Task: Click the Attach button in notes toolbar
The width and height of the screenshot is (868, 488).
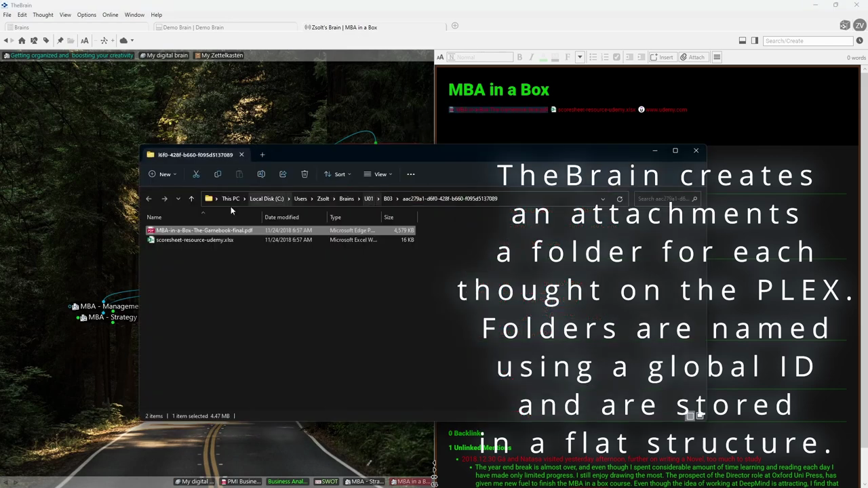Action: click(x=693, y=57)
